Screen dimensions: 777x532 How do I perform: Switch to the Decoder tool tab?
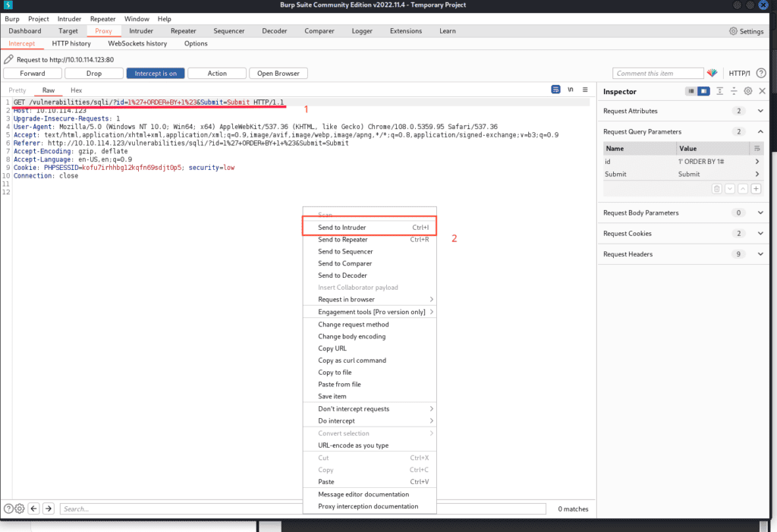275,31
